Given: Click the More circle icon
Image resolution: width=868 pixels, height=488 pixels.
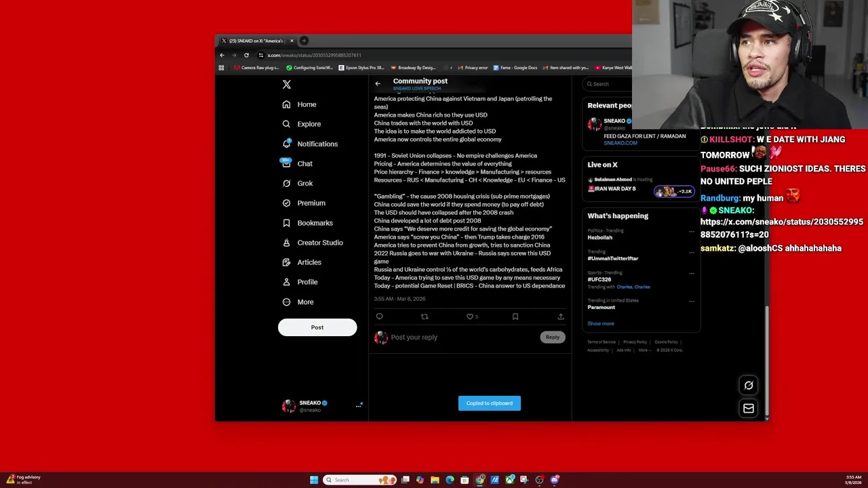Looking at the screenshot, I should tap(286, 302).
